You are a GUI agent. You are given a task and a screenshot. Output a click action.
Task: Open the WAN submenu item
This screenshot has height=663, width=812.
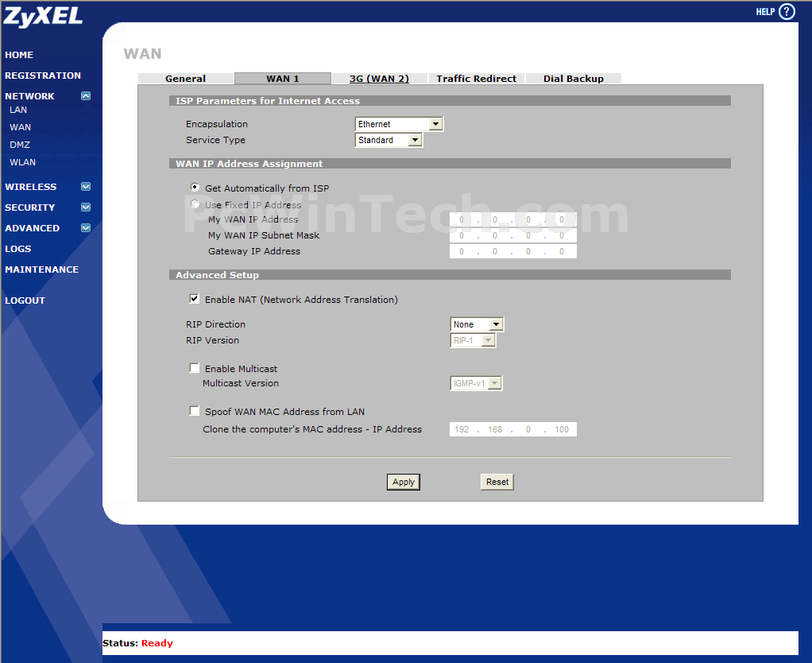(x=20, y=127)
